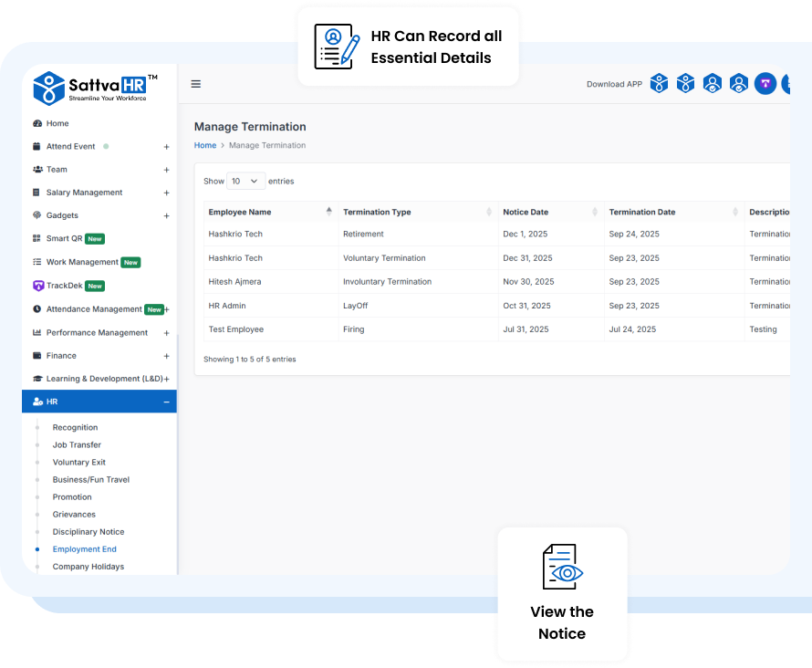Open the TrackDek icon

(x=36, y=286)
